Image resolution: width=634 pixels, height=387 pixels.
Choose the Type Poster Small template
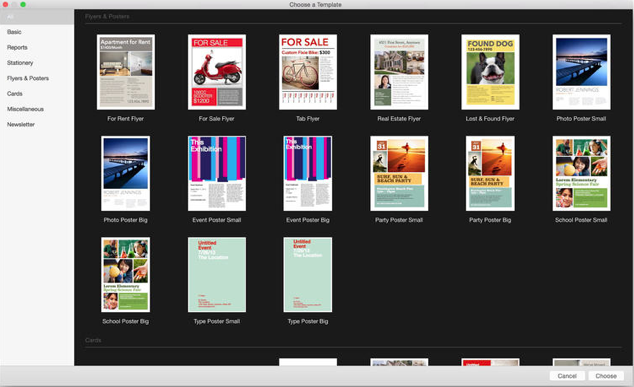click(x=217, y=275)
